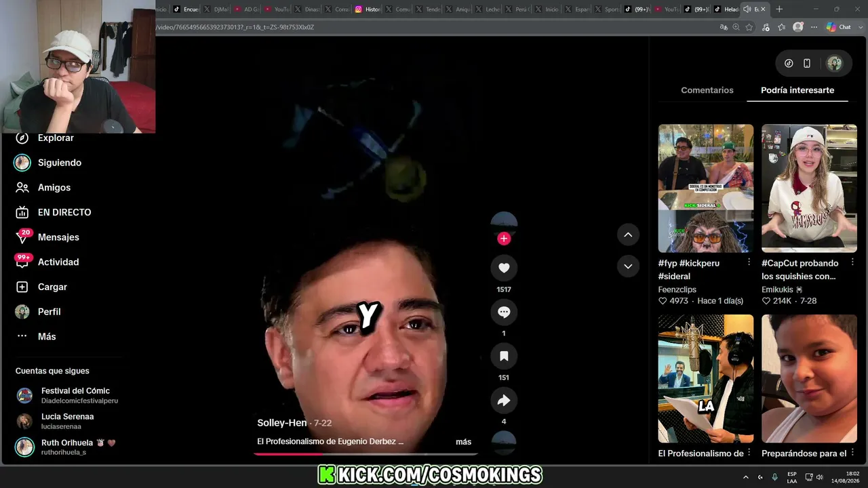This screenshot has width=868, height=488.
Task: Switch to the Comentarios tab
Action: 707,90
